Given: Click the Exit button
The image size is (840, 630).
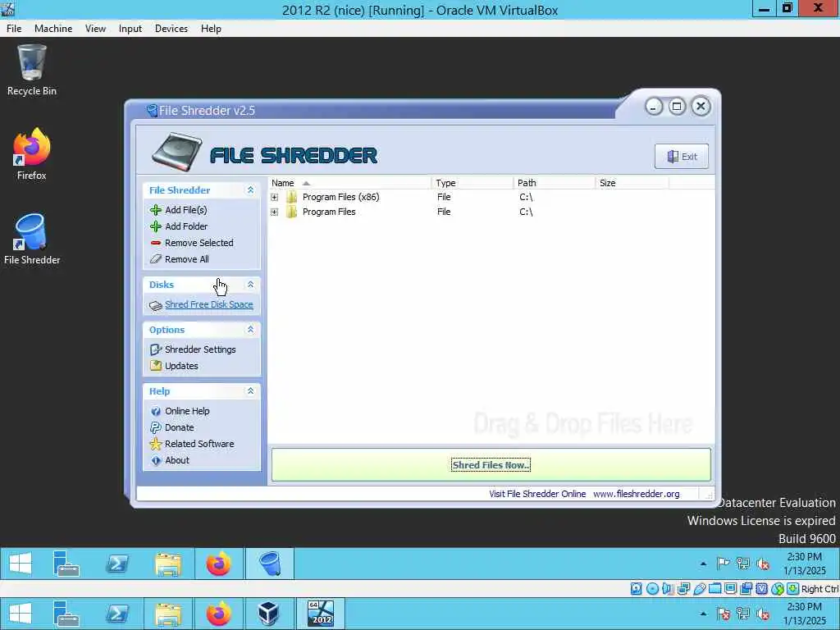Looking at the screenshot, I should tap(681, 157).
